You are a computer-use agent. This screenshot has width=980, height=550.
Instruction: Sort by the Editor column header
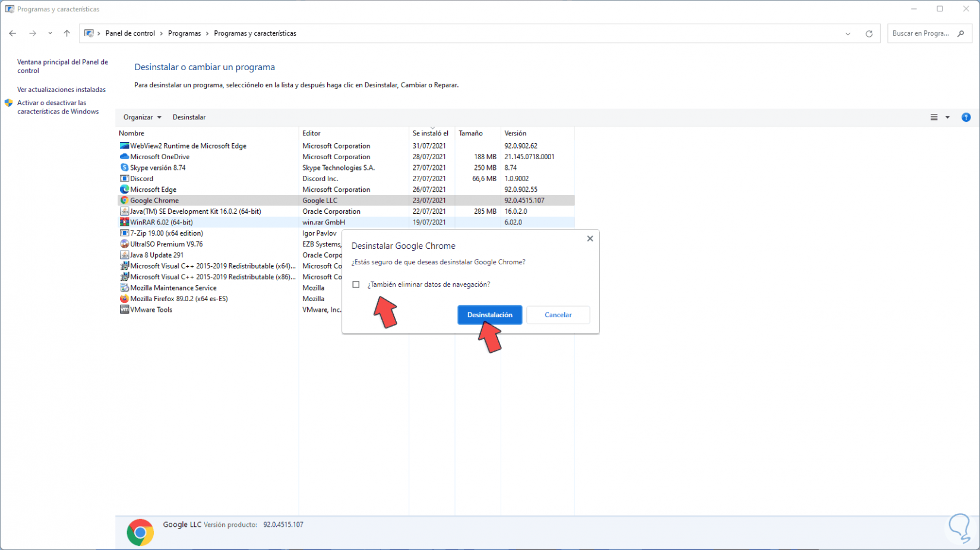(354, 133)
